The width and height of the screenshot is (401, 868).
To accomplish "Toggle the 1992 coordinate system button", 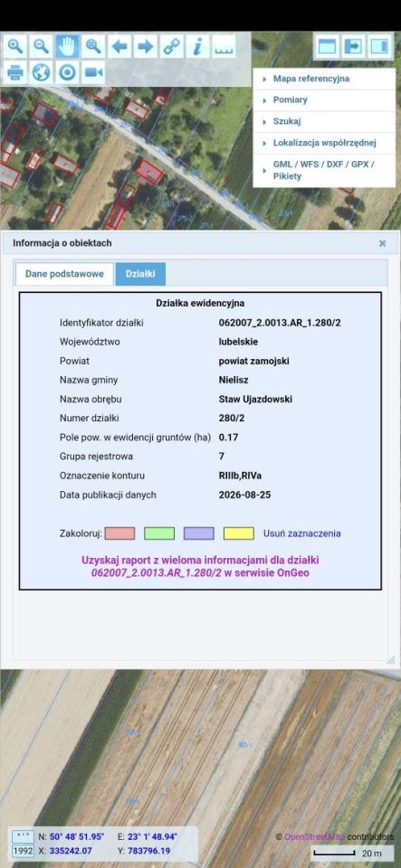I will tap(23, 851).
